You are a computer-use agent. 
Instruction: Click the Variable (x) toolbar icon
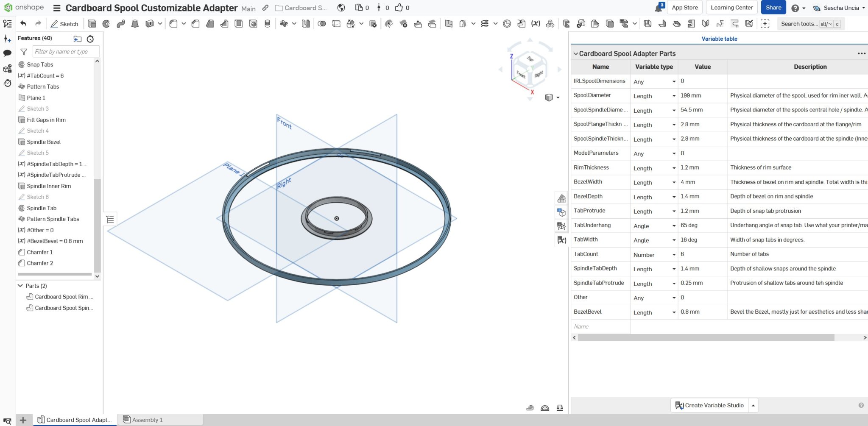click(536, 24)
